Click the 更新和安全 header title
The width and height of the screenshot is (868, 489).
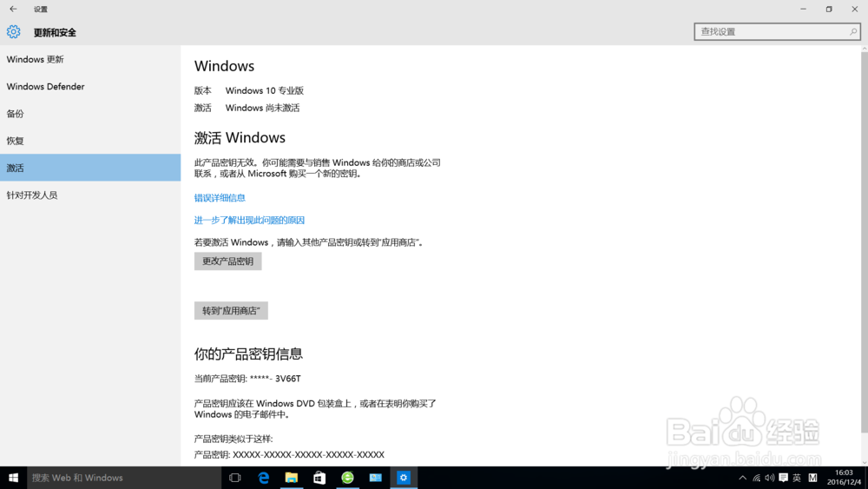point(55,33)
